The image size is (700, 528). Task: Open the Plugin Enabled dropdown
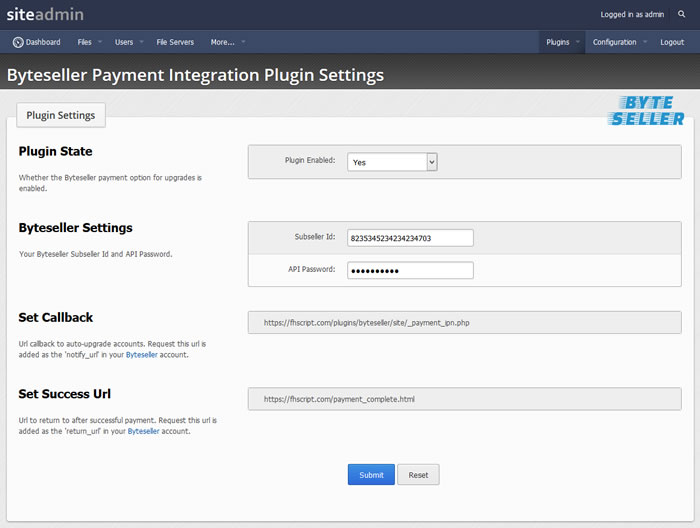[392, 162]
